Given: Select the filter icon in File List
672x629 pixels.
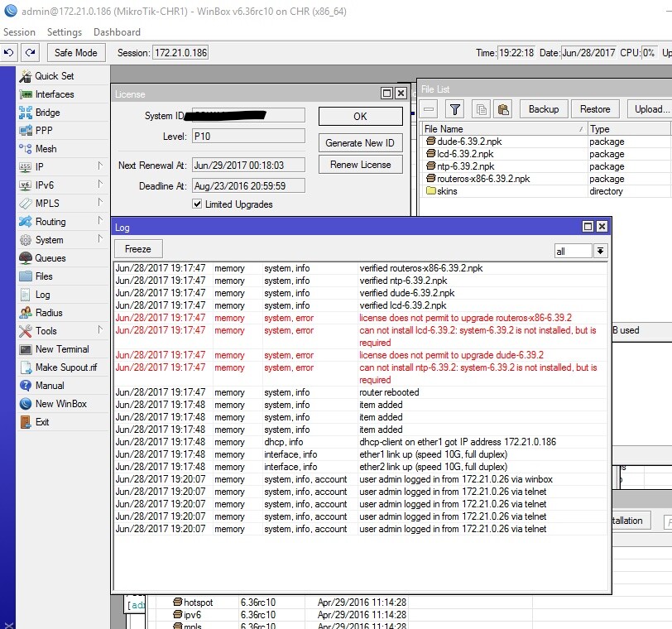Looking at the screenshot, I should pyautogui.click(x=455, y=108).
